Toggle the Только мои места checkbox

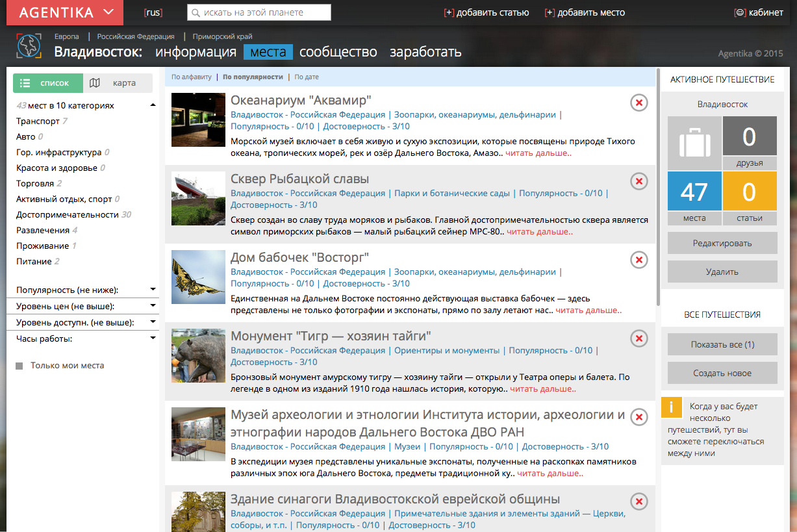click(19, 366)
